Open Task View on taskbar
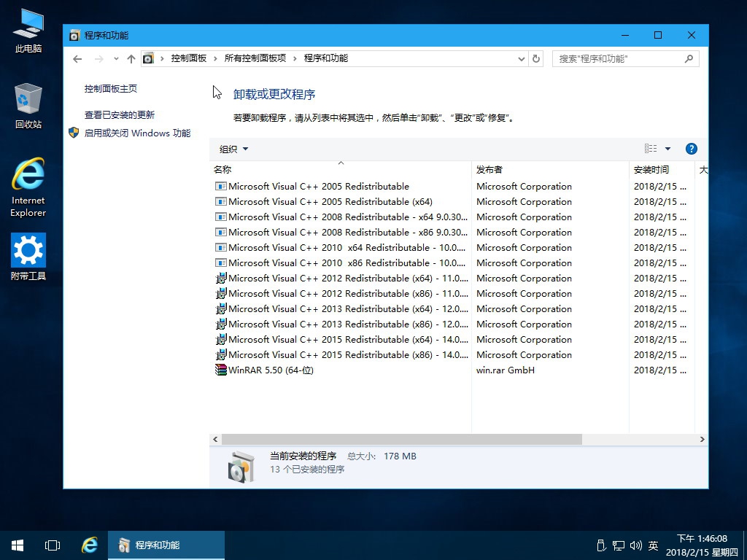Screen dimensions: 747x560 point(53,545)
